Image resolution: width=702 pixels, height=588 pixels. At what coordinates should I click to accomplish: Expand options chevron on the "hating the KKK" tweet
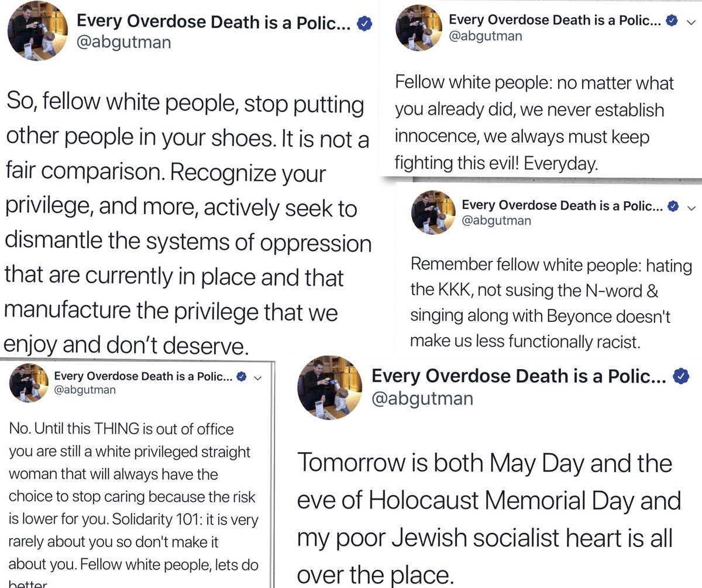(691, 207)
